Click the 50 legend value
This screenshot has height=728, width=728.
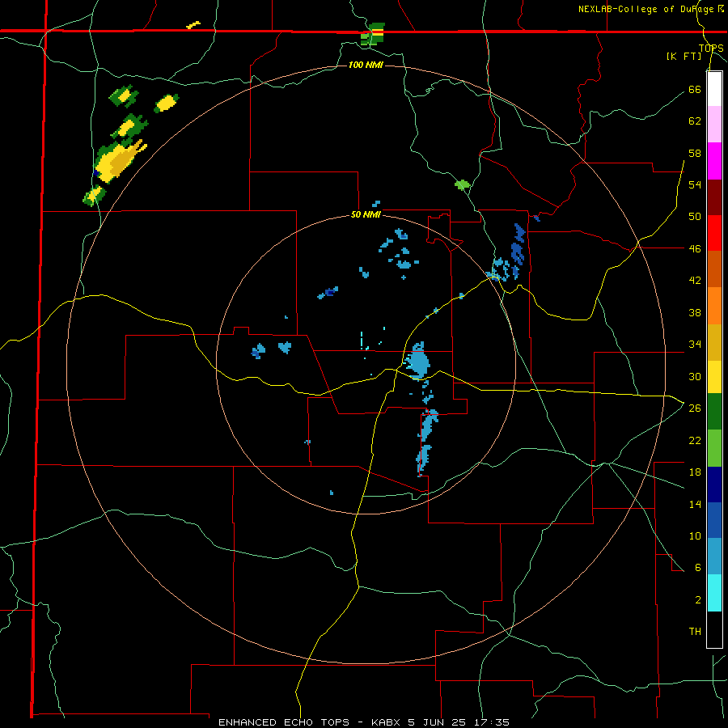(x=695, y=216)
